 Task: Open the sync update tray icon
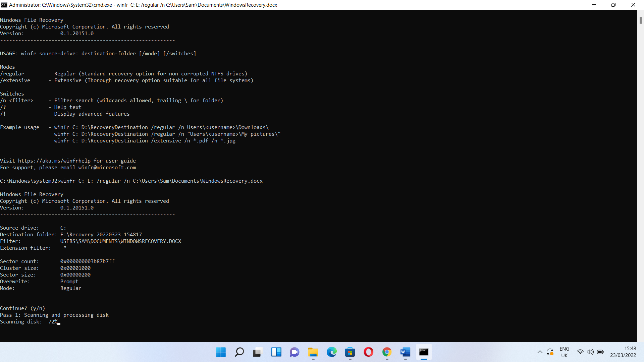pos(550,352)
